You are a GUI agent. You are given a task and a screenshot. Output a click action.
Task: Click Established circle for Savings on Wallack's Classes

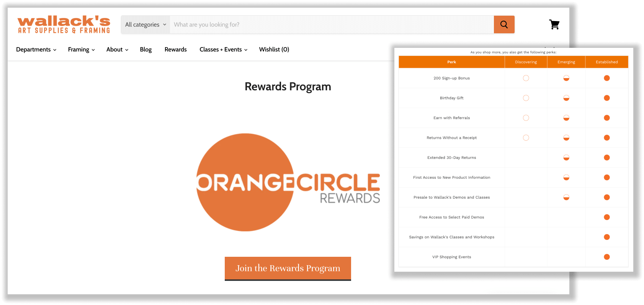click(607, 237)
